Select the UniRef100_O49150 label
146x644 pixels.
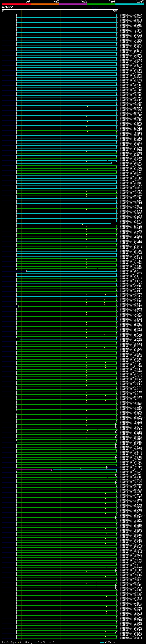(131, 42)
